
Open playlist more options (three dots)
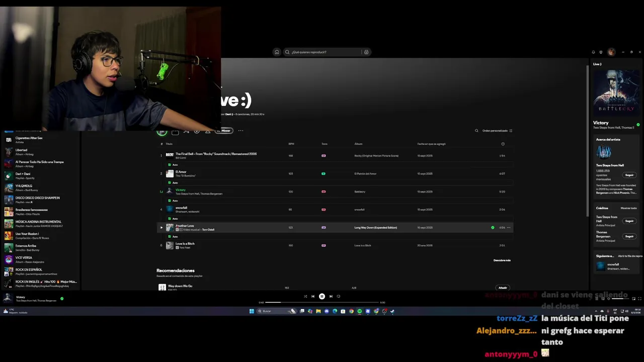[x=240, y=131]
